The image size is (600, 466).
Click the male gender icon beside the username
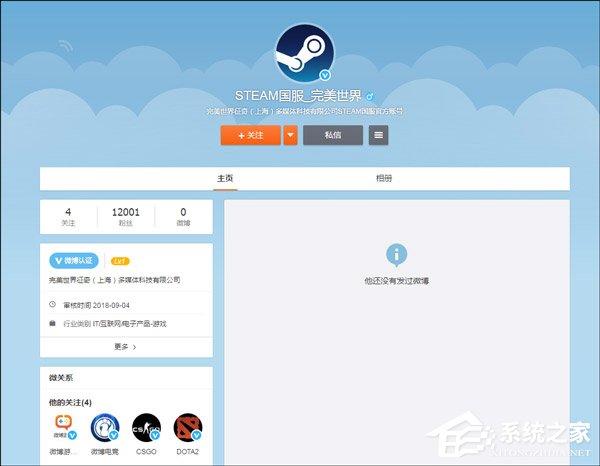(x=370, y=96)
